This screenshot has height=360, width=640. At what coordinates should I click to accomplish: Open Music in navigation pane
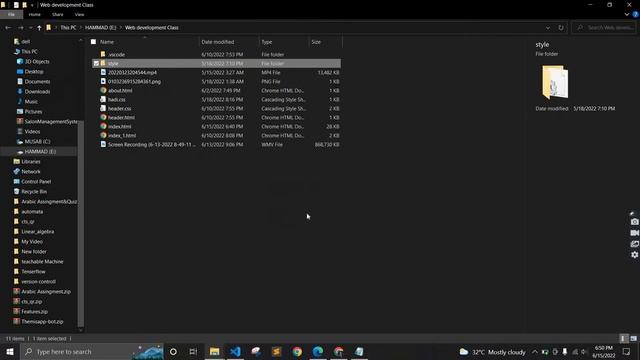click(x=31, y=102)
